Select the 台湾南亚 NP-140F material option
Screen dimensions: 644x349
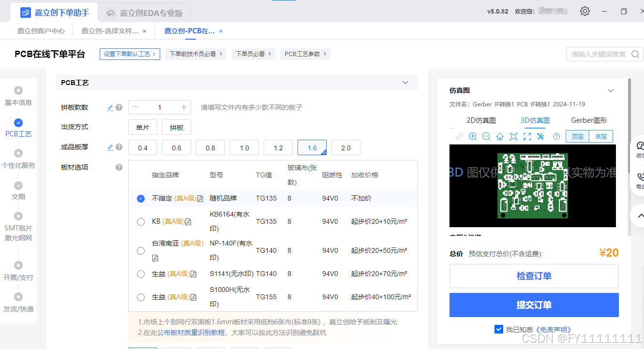pyautogui.click(x=141, y=251)
